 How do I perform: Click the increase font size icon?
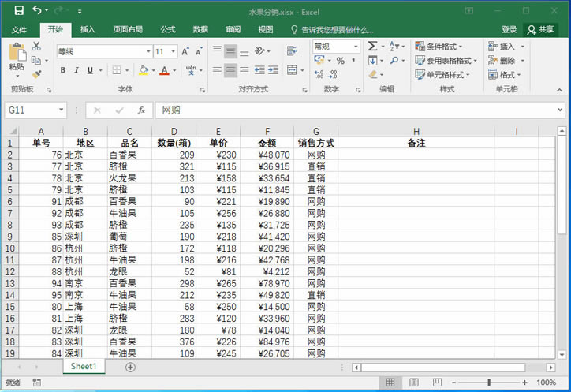click(x=185, y=51)
